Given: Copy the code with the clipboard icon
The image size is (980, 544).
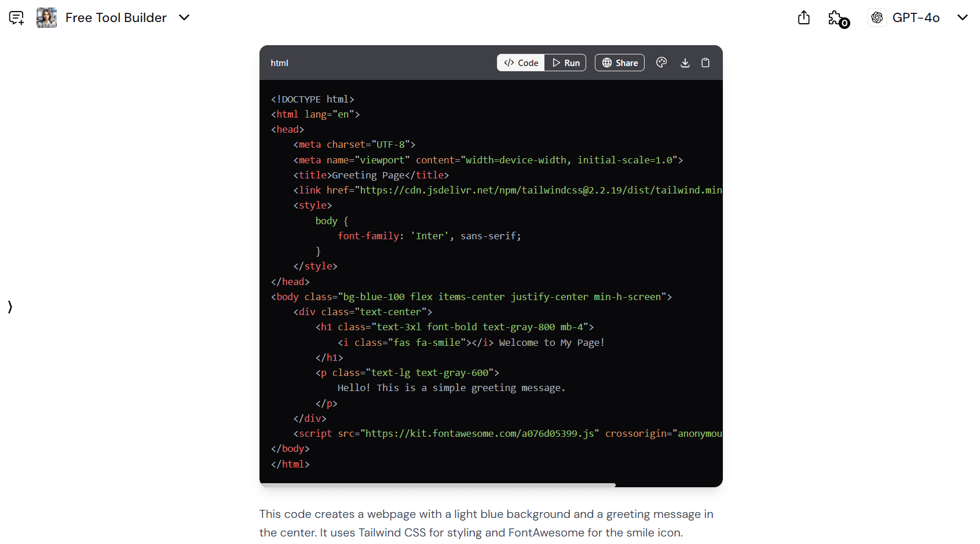Looking at the screenshot, I should [705, 63].
